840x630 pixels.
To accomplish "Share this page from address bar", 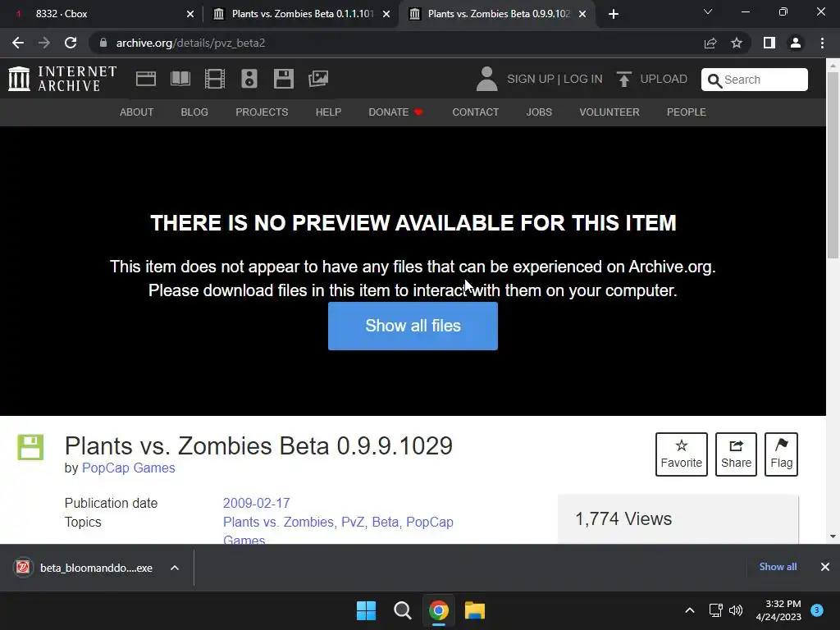I will click(710, 43).
